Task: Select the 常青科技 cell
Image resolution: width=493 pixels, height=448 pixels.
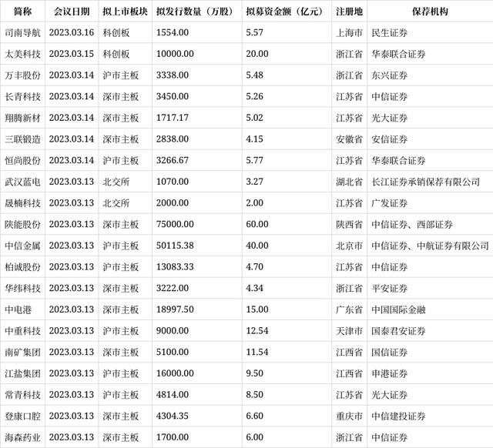Action: (22, 395)
